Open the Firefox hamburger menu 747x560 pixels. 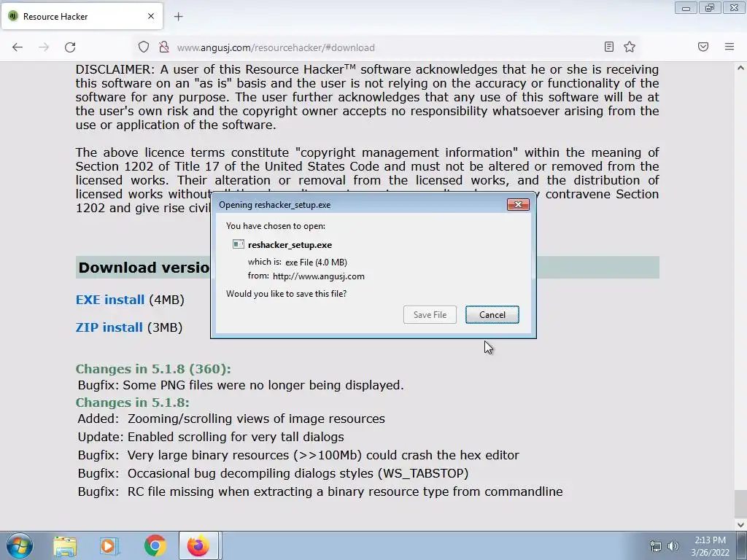(x=729, y=47)
